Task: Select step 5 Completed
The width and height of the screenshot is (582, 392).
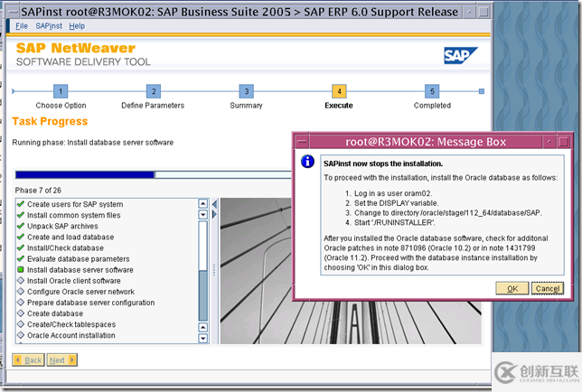Action: click(x=432, y=91)
